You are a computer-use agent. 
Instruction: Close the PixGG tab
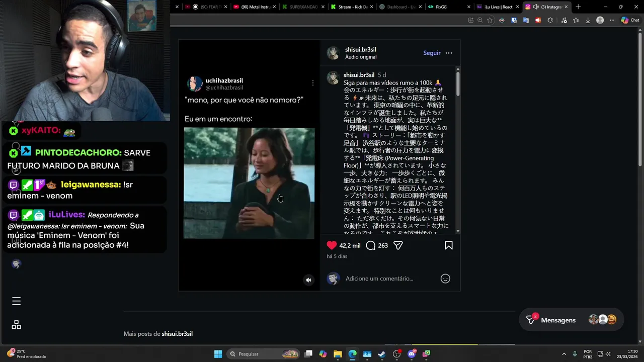coord(469,7)
